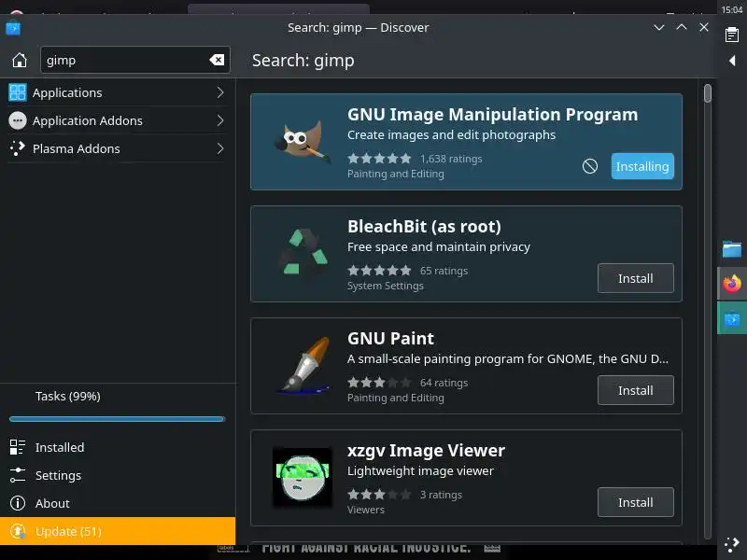Click the Installing button for GIMP
The height and width of the screenshot is (560, 747).
click(x=642, y=166)
